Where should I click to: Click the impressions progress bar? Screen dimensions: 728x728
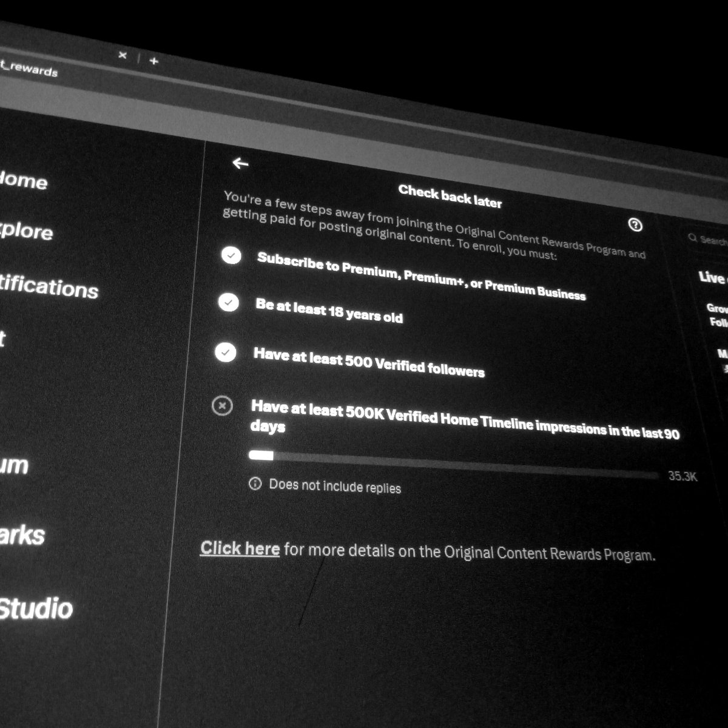[x=454, y=465]
